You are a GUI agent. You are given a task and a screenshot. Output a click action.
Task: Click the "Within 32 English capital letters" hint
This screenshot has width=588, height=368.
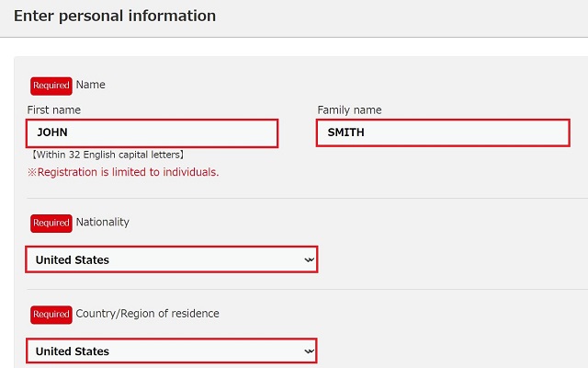107,155
